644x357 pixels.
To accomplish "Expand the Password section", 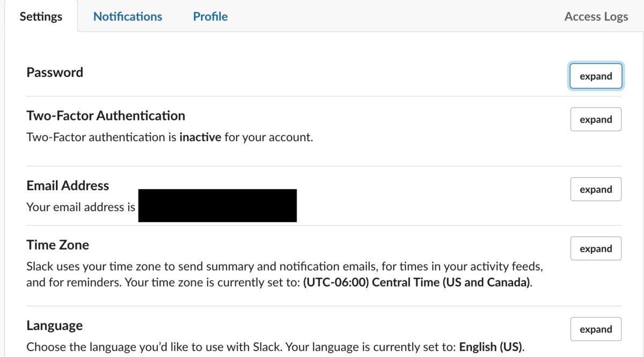I will click(596, 76).
